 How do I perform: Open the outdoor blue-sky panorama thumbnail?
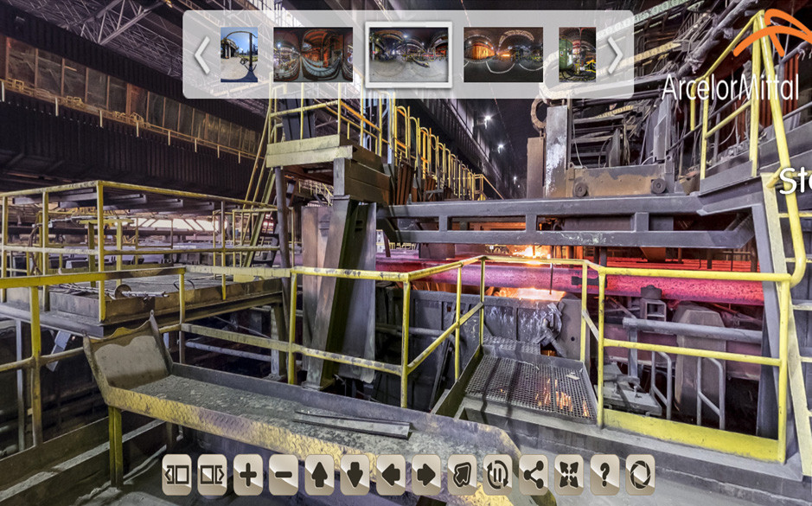239,54
